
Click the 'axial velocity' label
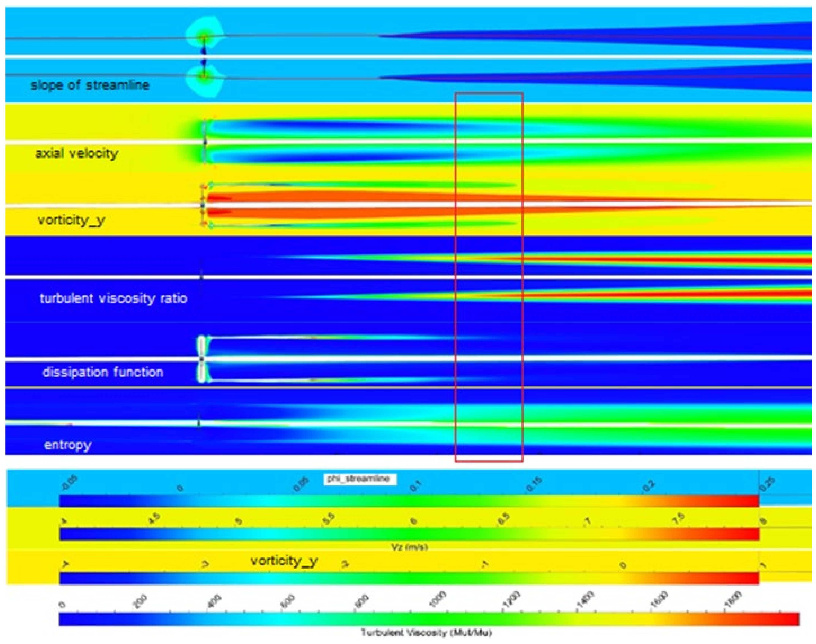click(76, 154)
